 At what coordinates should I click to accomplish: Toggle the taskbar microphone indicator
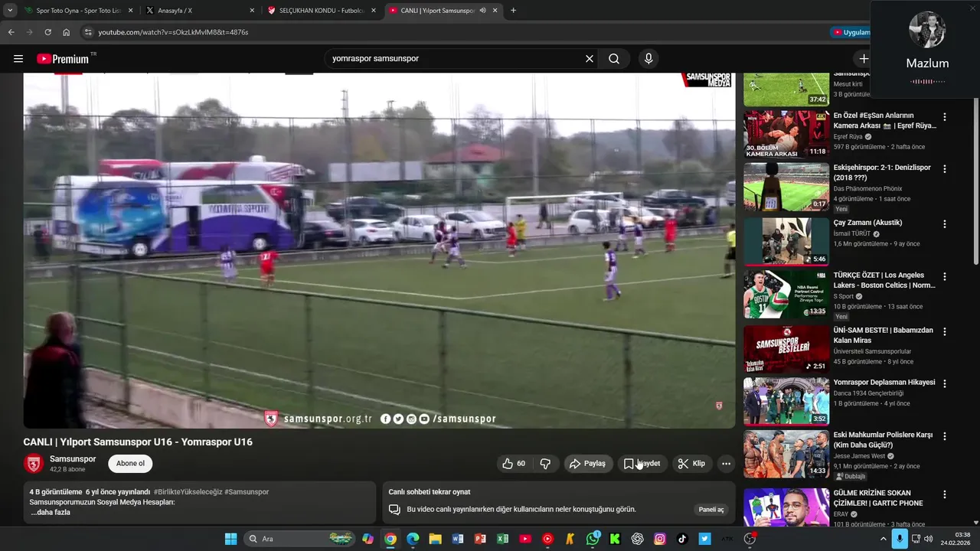tap(900, 539)
